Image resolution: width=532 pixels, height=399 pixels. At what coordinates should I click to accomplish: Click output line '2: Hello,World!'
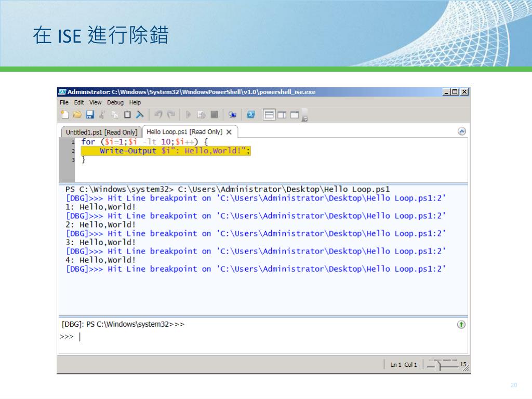coord(100,224)
